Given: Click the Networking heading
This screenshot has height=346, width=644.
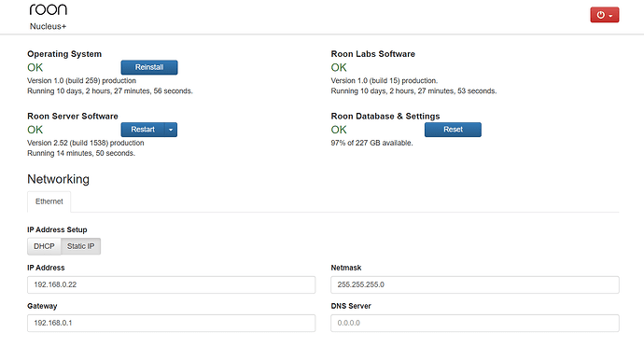Looking at the screenshot, I should 58,179.
